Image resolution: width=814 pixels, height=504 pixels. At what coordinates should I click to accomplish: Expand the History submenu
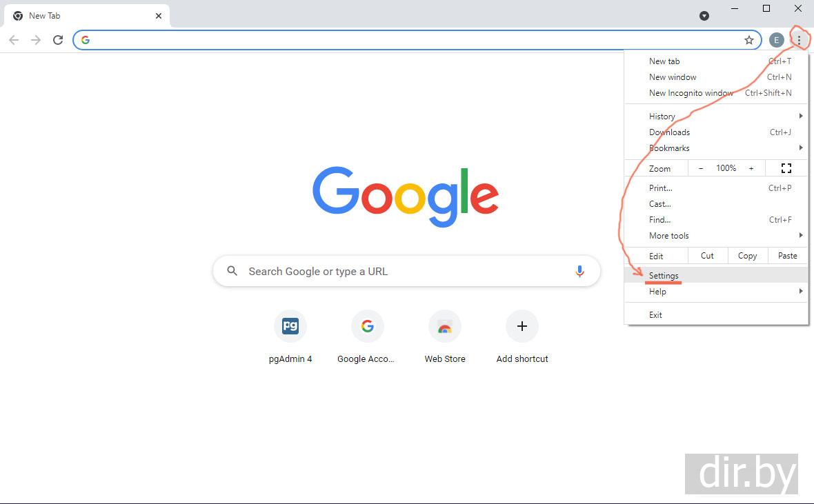click(717, 117)
